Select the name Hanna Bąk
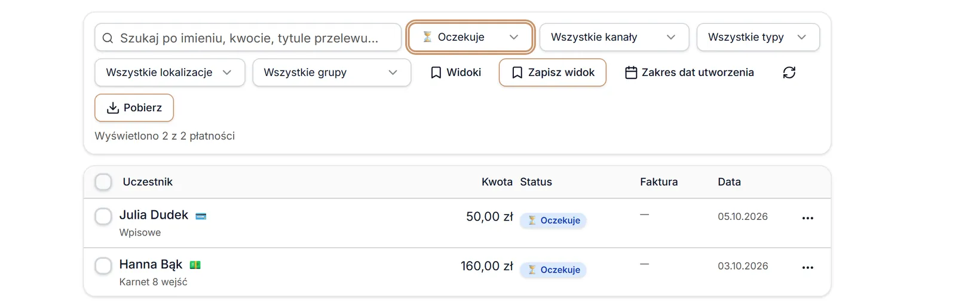The image size is (980, 303). [x=151, y=264]
